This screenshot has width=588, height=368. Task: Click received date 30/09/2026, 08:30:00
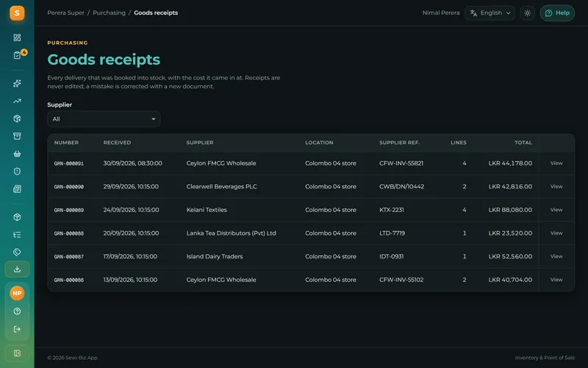click(x=133, y=163)
